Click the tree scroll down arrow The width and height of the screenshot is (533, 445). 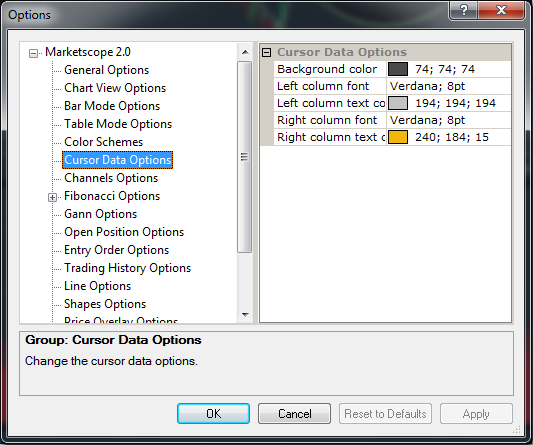245,314
